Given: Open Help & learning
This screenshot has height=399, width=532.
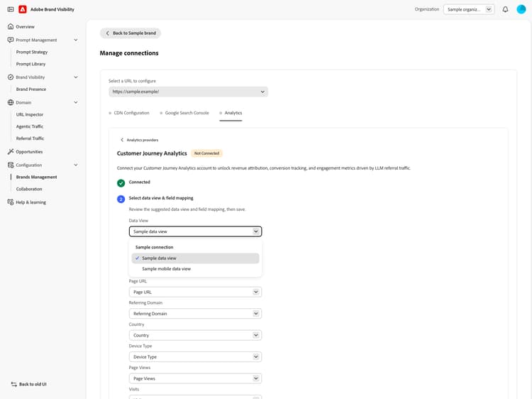Looking at the screenshot, I should 31,202.
